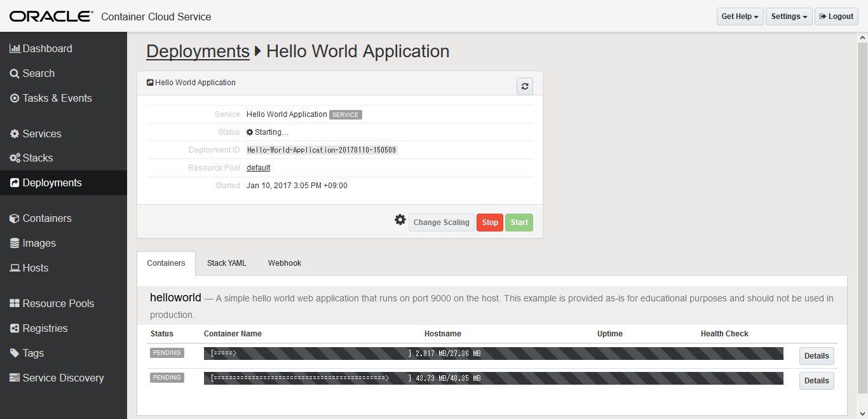
Task: Open Containers from the sidebar
Action: coord(64,218)
